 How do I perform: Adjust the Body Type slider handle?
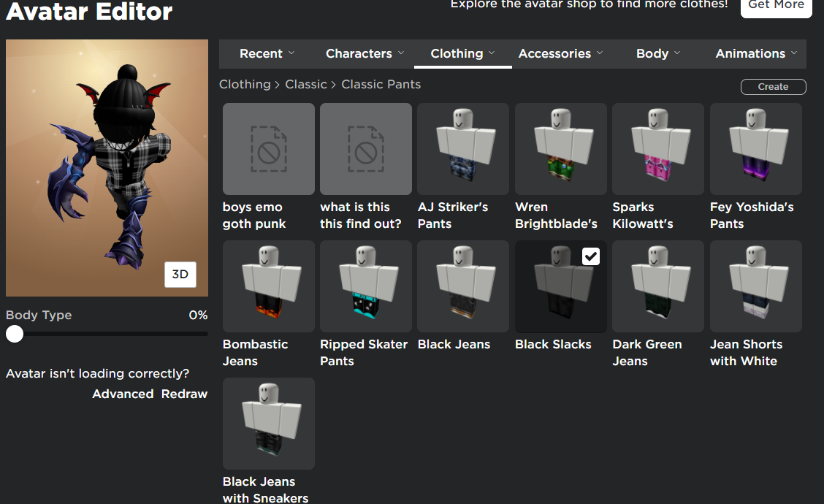15,334
